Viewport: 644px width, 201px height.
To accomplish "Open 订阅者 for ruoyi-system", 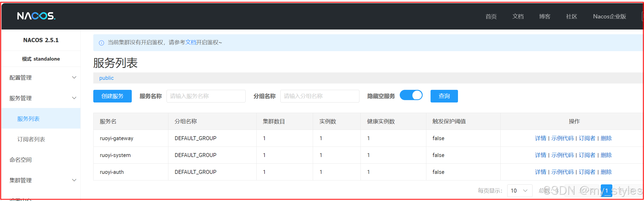I will (x=587, y=155).
